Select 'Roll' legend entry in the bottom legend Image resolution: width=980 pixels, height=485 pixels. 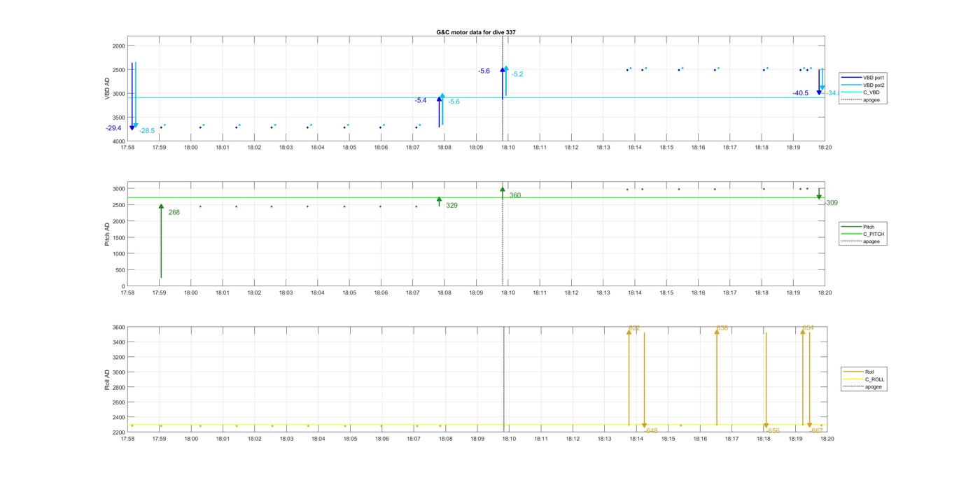point(869,372)
